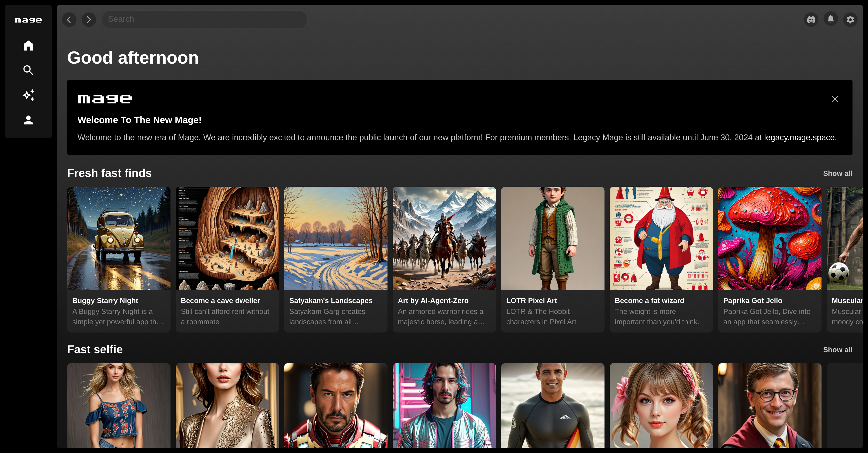This screenshot has height=453, width=868.
Task: Open the search icon in sidebar
Action: pos(28,70)
